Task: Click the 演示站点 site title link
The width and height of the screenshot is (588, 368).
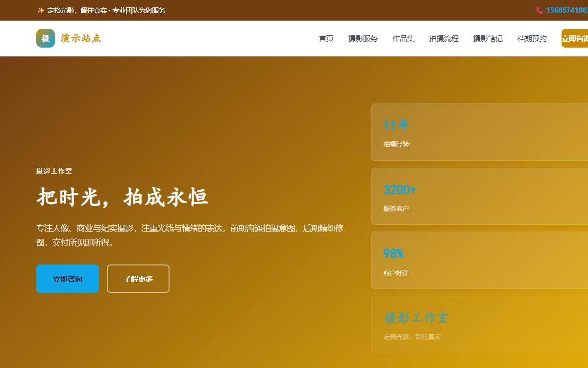Action: tap(81, 38)
